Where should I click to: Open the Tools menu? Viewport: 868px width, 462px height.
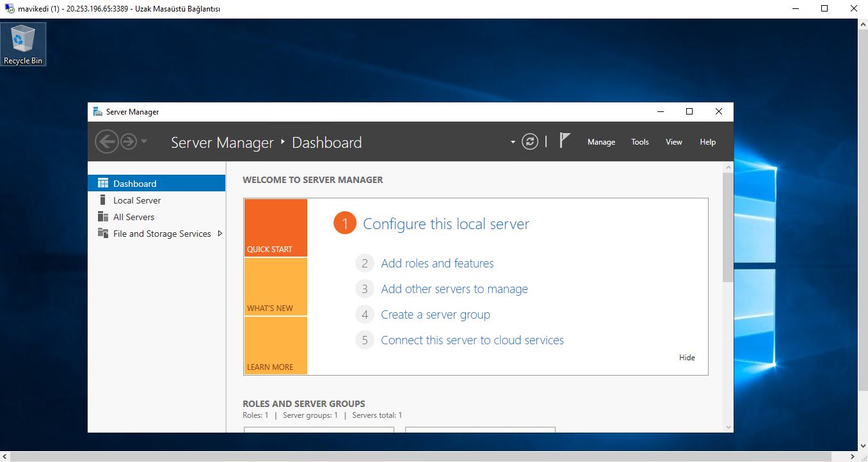(640, 142)
